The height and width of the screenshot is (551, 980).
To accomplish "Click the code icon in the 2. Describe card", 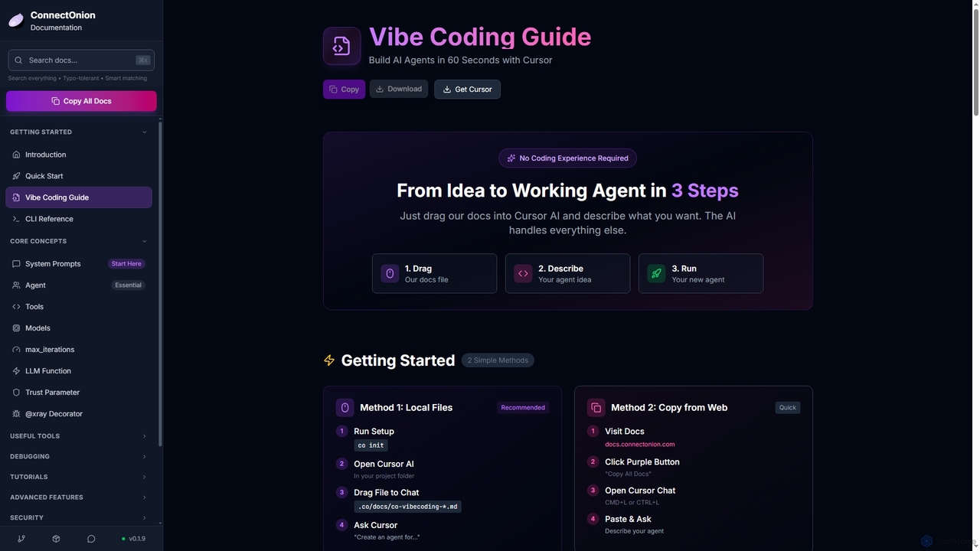I will (523, 273).
